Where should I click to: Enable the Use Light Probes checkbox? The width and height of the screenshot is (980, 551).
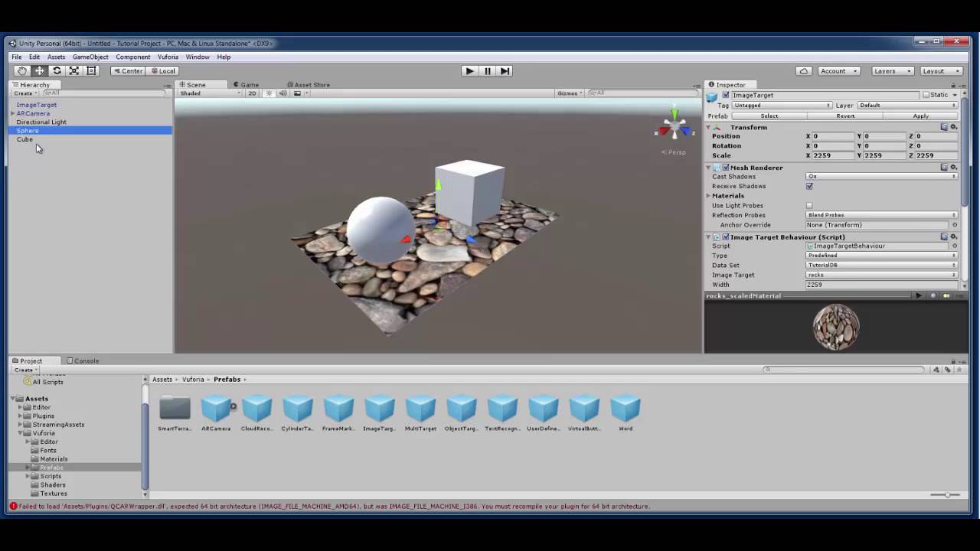click(809, 205)
